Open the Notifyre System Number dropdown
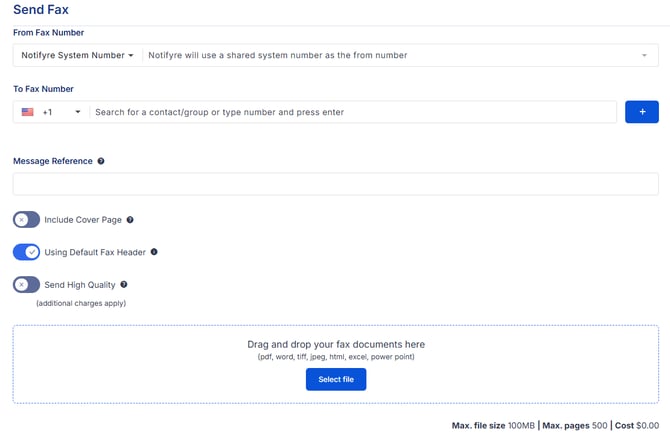670x443 pixels. tap(77, 55)
